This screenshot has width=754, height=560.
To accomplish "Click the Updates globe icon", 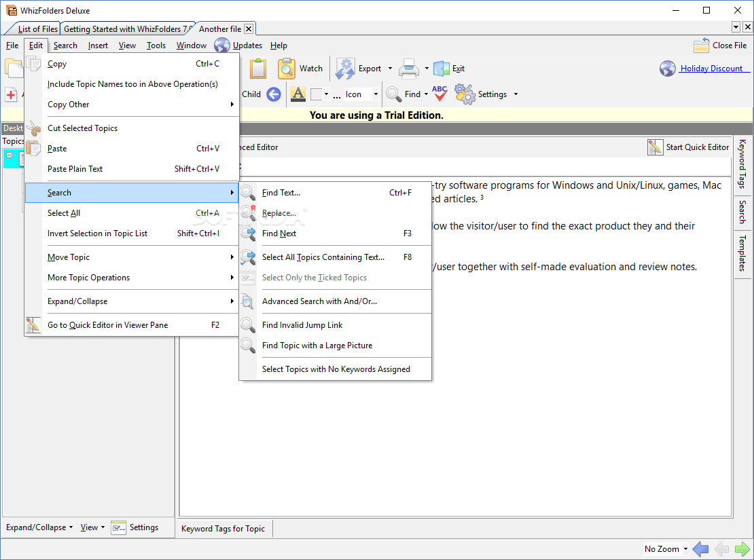I will [221, 45].
